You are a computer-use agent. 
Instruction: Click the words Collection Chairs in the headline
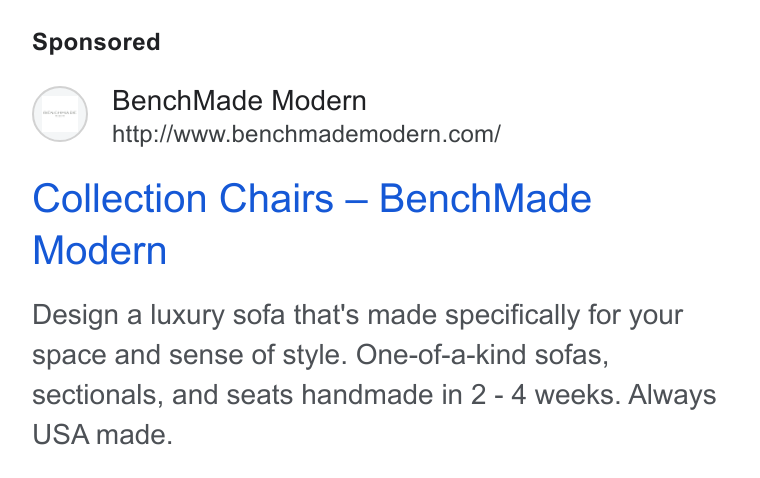tap(183, 199)
